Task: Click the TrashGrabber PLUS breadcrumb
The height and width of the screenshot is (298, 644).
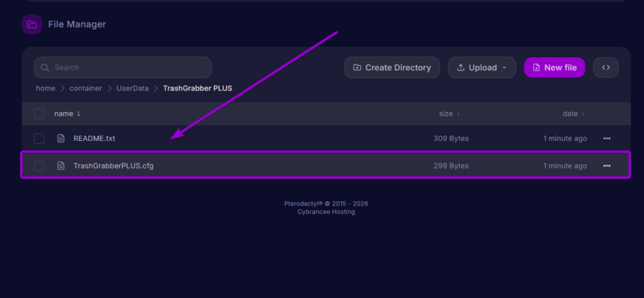Action: [x=197, y=88]
